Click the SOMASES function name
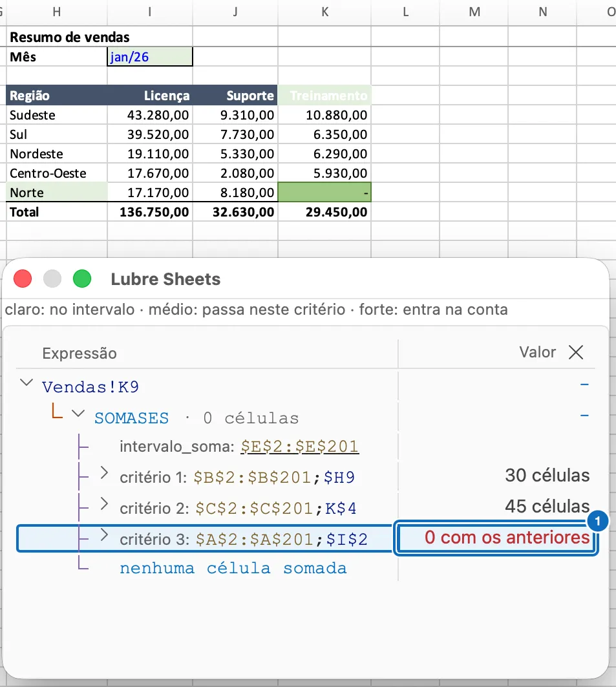 pyautogui.click(x=131, y=418)
